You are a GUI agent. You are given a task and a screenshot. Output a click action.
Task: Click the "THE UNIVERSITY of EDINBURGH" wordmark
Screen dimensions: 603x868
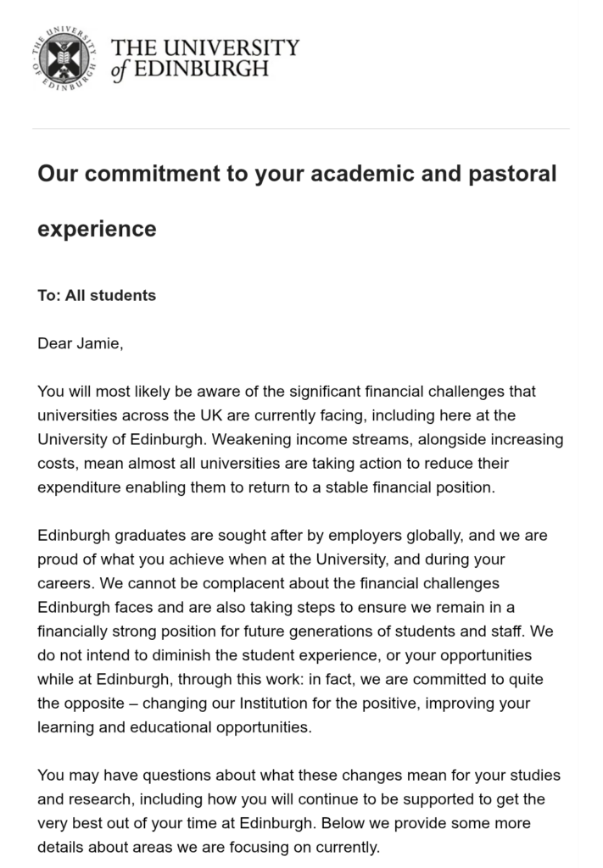point(204,58)
